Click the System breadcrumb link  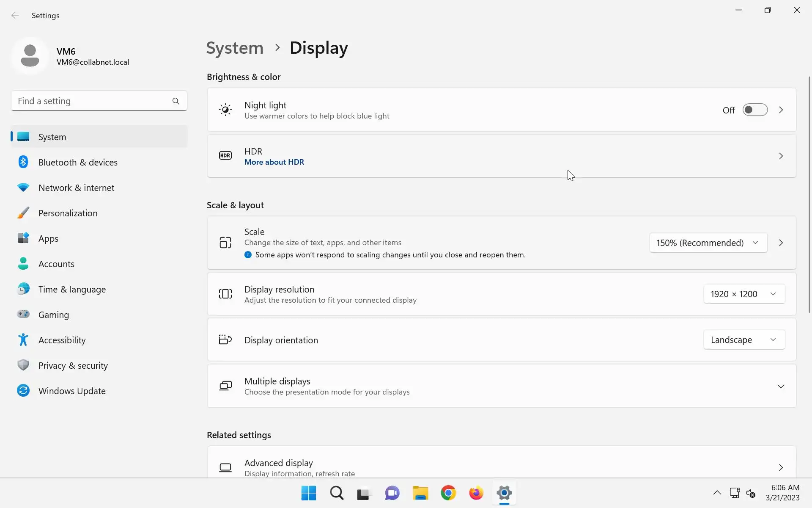pos(235,48)
